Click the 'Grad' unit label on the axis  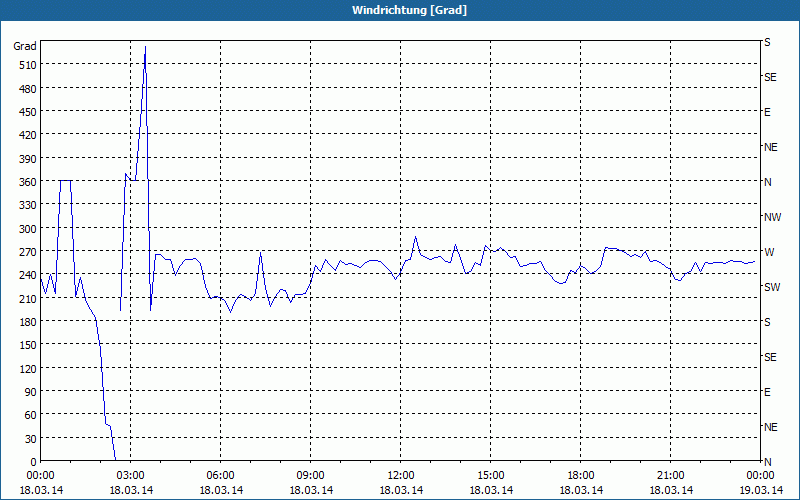[x=24, y=46]
